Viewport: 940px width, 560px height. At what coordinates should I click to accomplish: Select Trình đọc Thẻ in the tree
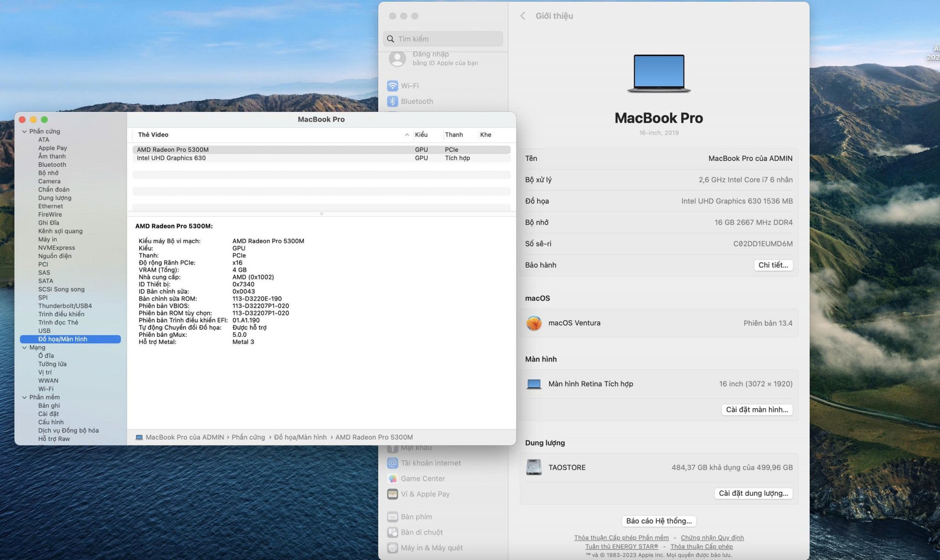click(x=58, y=322)
